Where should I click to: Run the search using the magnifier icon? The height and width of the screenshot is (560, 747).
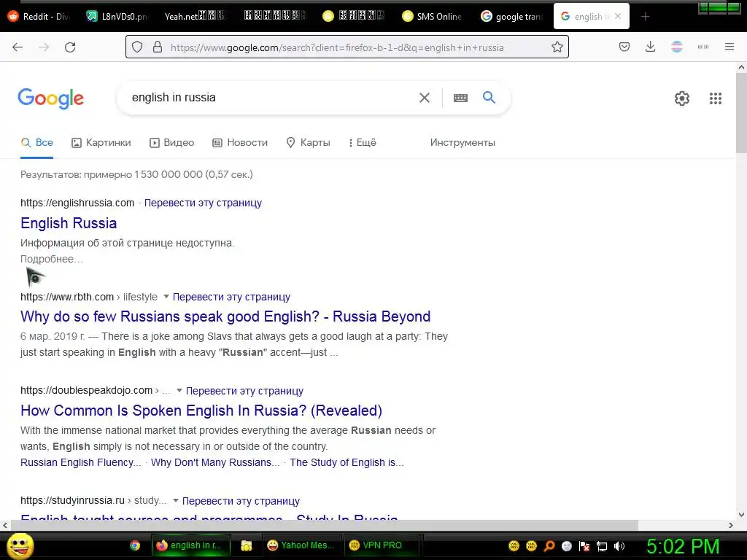coord(489,98)
